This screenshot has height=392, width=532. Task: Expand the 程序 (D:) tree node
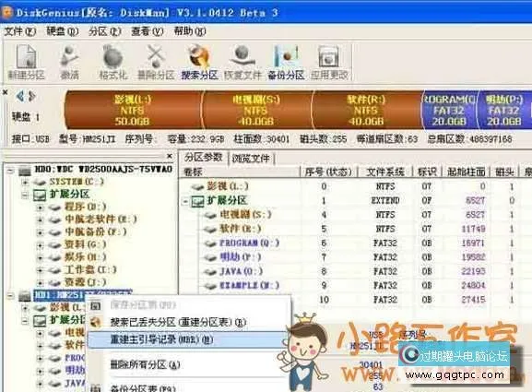(x=40, y=208)
